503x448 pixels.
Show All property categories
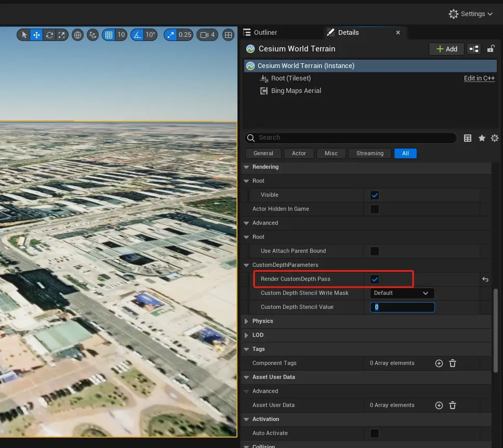pyautogui.click(x=405, y=153)
